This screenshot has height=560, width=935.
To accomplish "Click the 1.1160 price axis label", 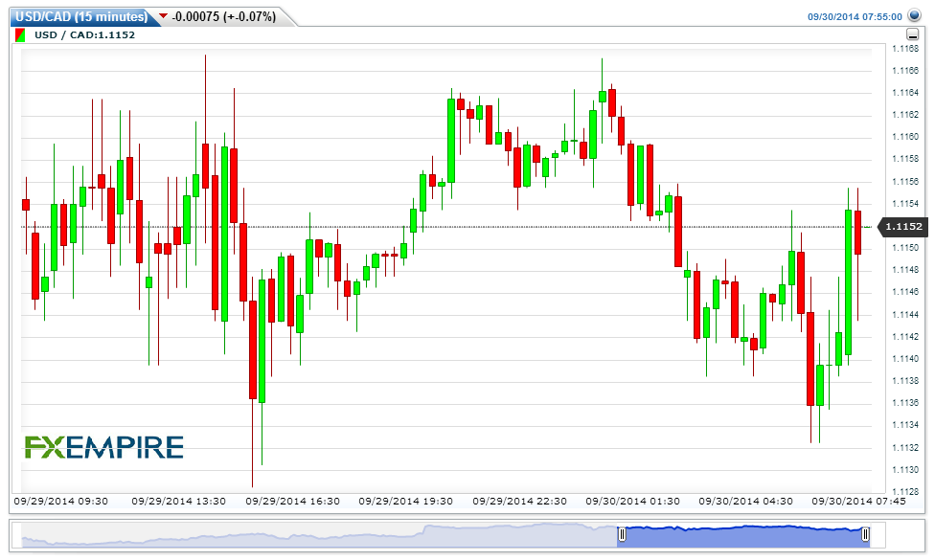I will click(905, 137).
